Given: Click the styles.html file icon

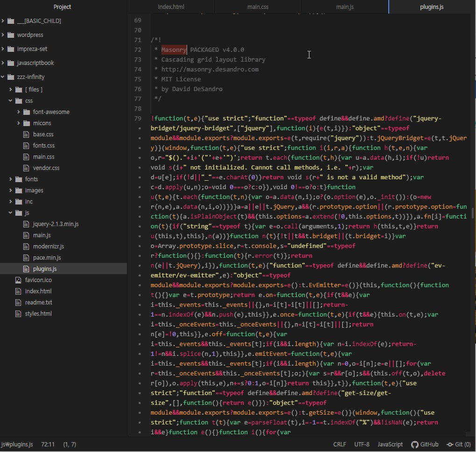Looking at the screenshot, I should pos(19,313).
